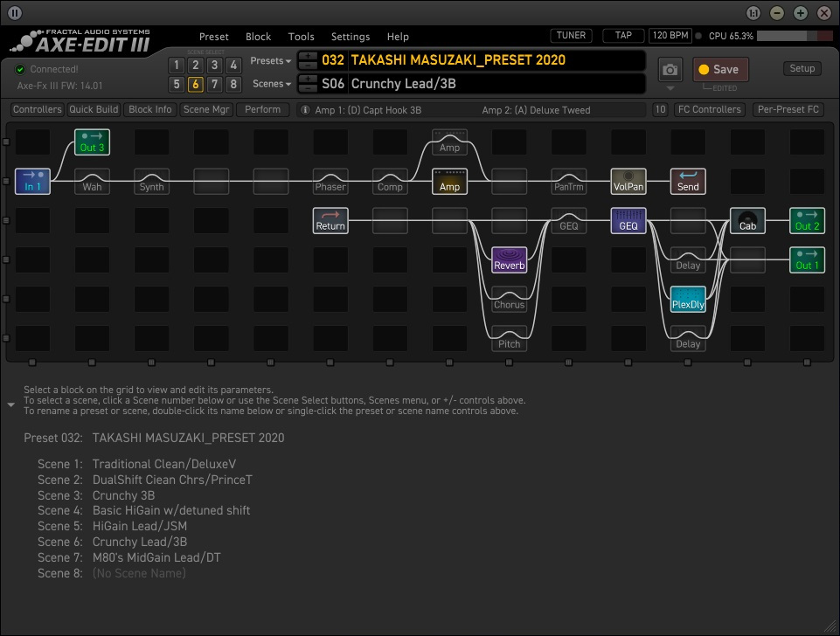Open the Tools menu
The width and height of the screenshot is (840, 636).
(301, 37)
